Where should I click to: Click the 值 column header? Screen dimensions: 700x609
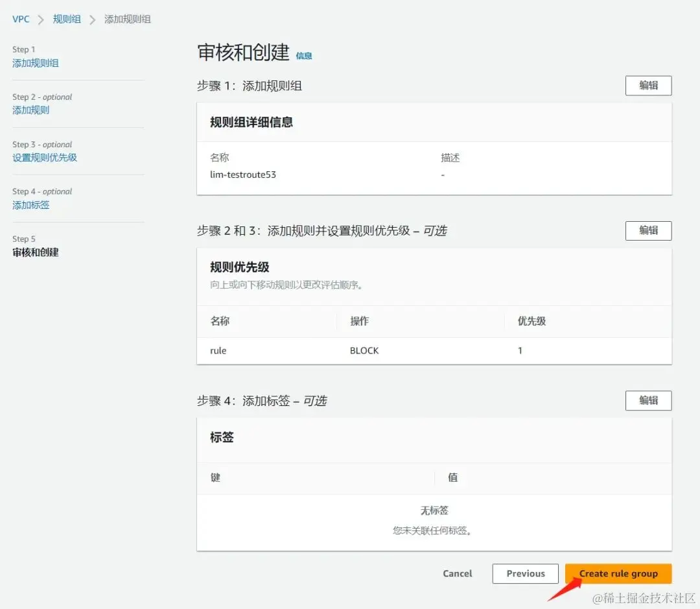coord(452,477)
